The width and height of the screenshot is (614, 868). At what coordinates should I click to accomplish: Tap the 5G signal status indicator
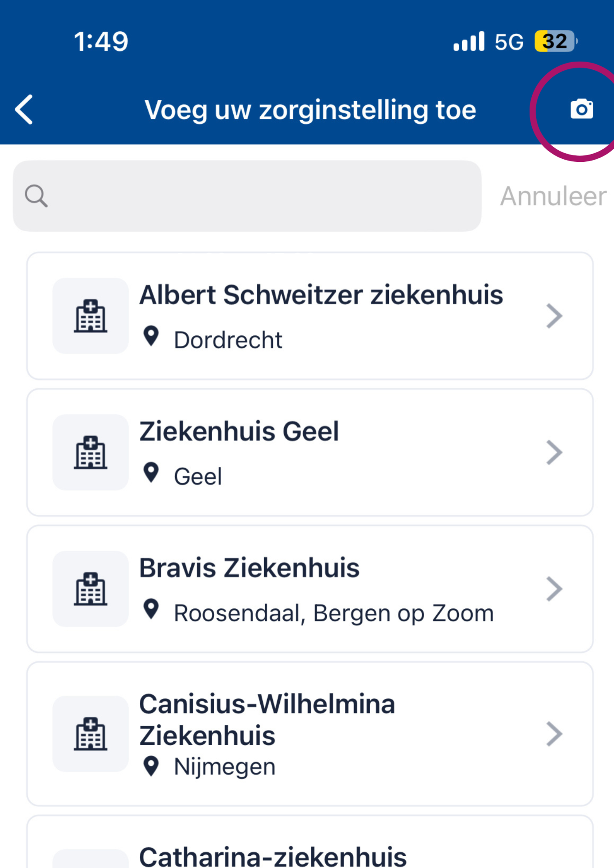point(509,42)
